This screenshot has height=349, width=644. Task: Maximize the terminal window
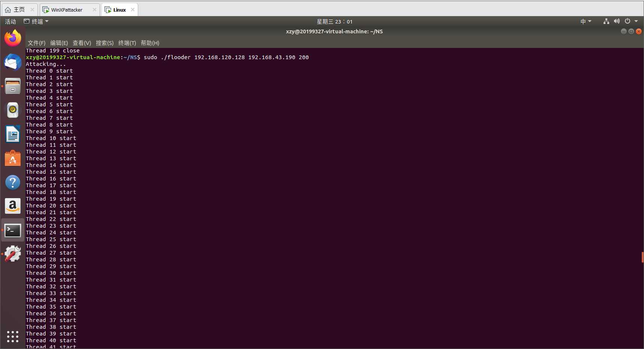[x=631, y=31]
